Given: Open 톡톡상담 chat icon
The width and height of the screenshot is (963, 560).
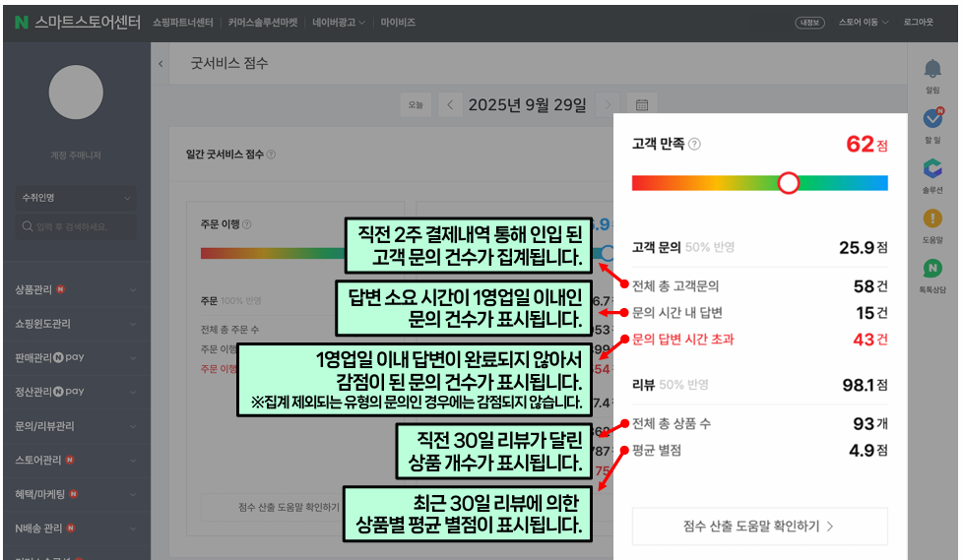Looking at the screenshot, I should coord(931,269).
